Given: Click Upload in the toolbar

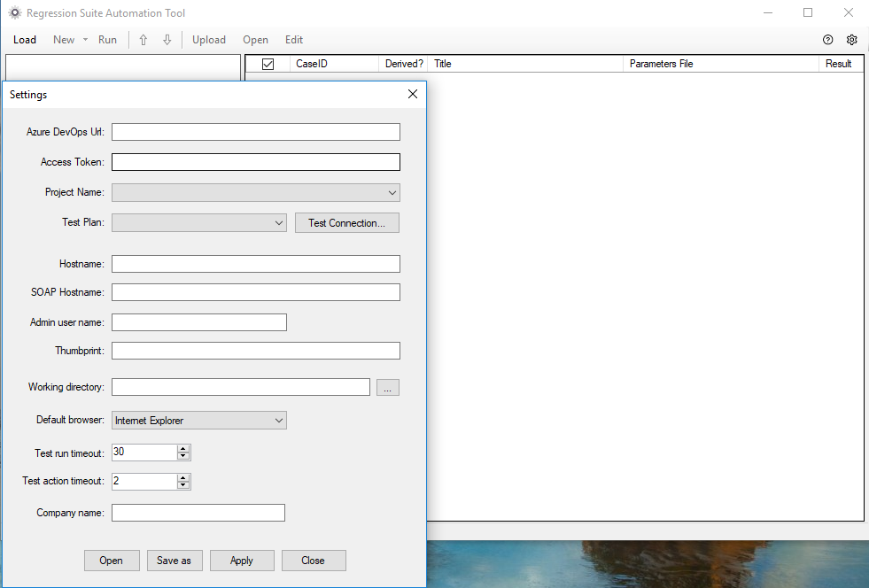Looking at the screenshot, I should click(209, 40).
